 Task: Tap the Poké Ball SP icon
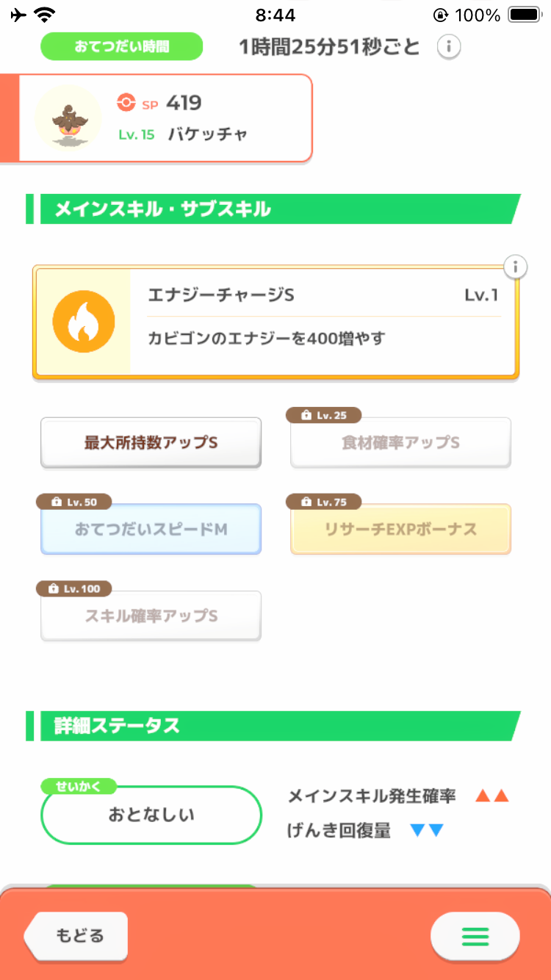(126, 103)
